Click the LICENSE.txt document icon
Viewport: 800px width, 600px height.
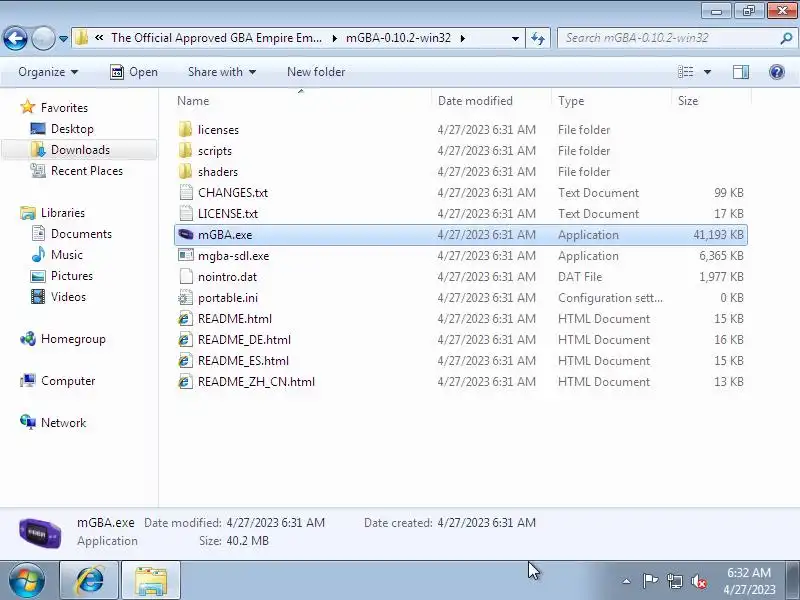pyautogui.click(x=186, y=213)
